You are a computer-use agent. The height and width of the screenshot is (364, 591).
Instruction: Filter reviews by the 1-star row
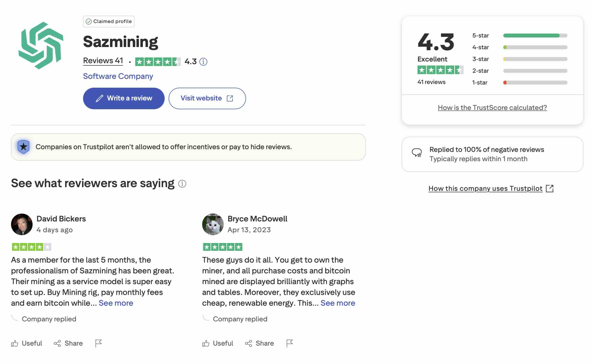point(535,83)
